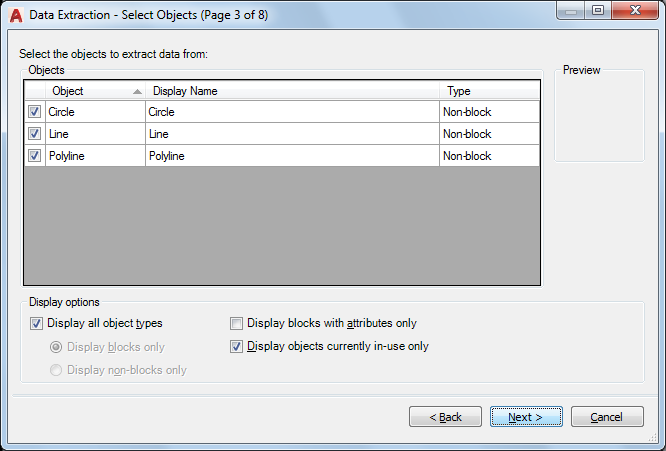Disable Display objects currently in-use only
The image size is (666, 451).
pyautogui.click(x=237, y=347)
